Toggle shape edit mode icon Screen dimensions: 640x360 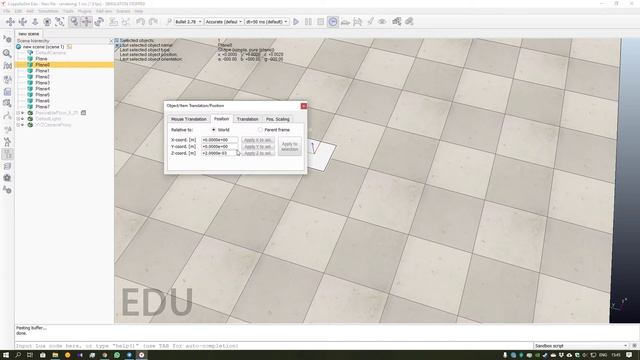[x=7, y=104]
